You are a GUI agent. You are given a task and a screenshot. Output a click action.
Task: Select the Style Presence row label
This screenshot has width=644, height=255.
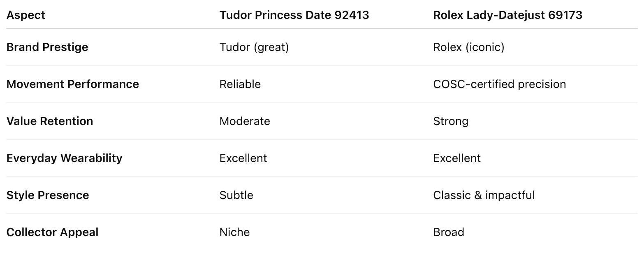coord(48,195)
